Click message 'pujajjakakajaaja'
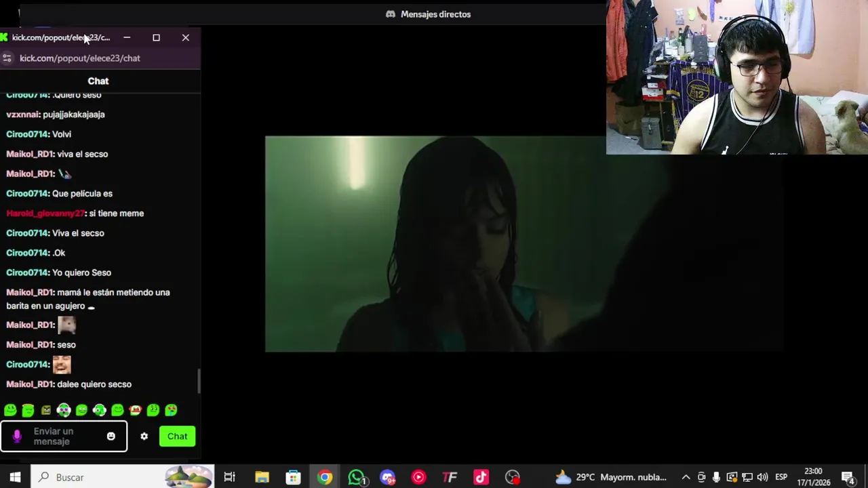Viewport: 868px width, 488px height. 73,115
